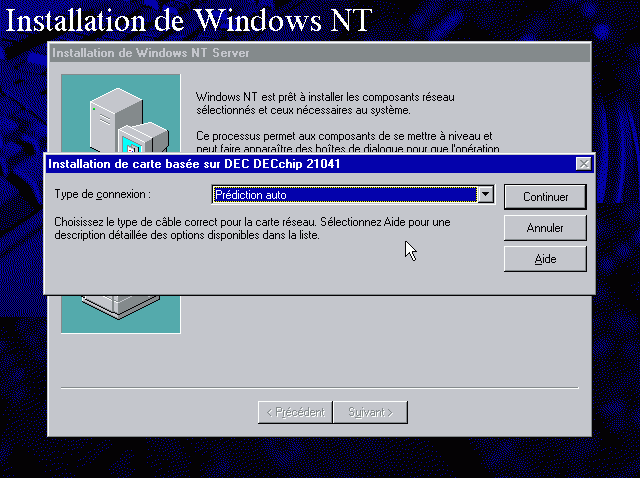640x478 pixels.
Task: Click the Type de connexion label
Action: tap(102, 194)
